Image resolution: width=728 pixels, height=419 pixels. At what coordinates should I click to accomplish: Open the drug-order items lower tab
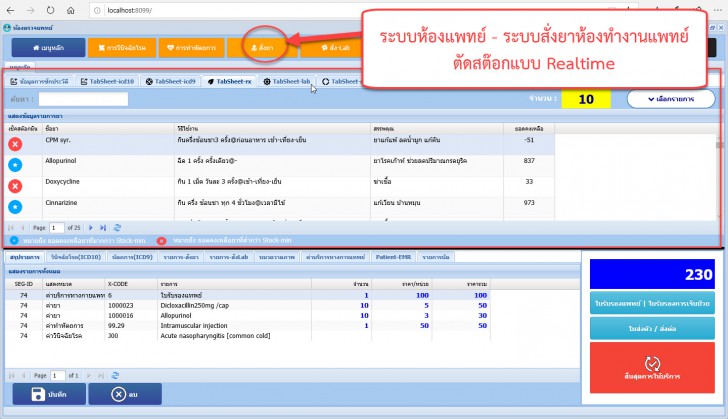(x=181, y=257)
